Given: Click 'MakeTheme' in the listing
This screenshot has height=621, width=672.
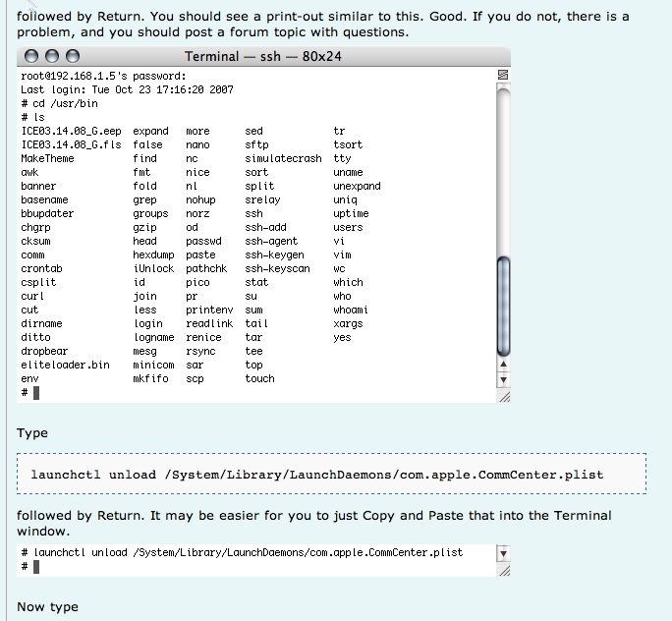Looking at the screenshot, I should (x=47, y=158).
